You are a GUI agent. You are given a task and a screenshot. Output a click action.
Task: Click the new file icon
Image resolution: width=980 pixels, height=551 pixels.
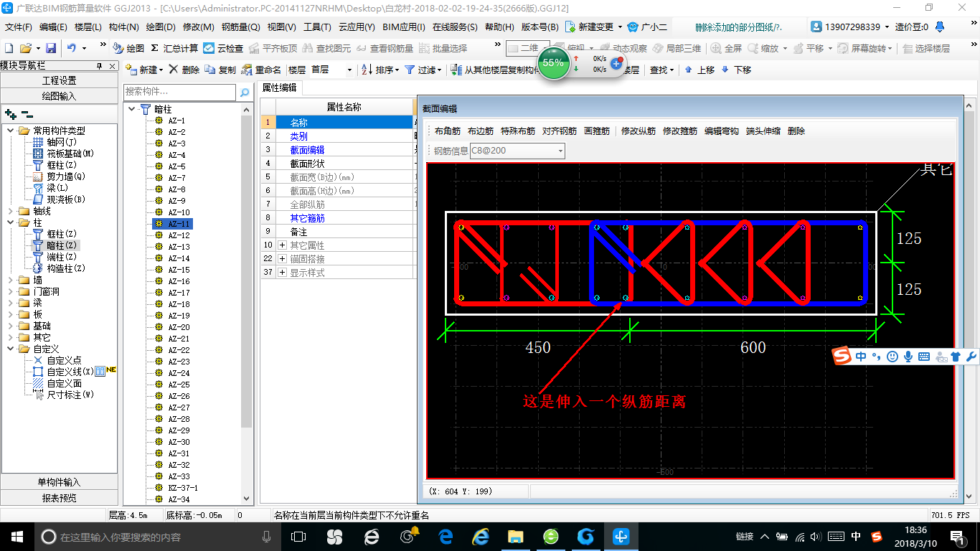coord(9,48)
